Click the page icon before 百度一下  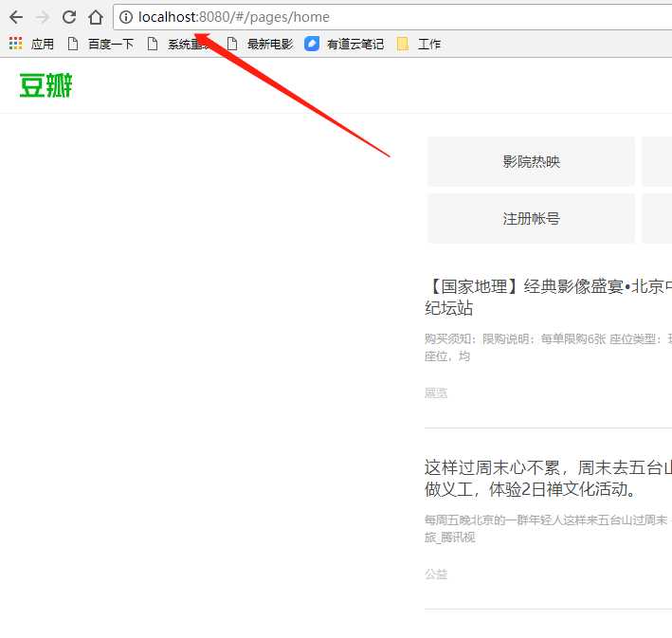point(73,44)
